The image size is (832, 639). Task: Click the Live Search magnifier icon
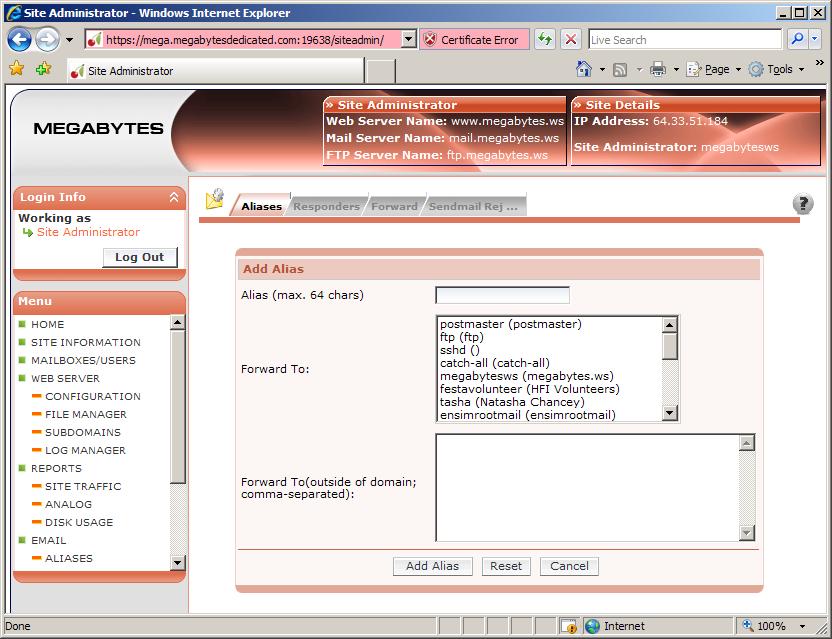797,40
